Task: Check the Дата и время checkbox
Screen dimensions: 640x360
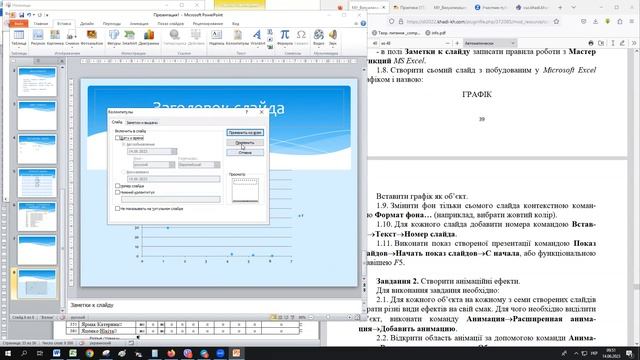Action: pyautogui.click(x=118, y=138)
